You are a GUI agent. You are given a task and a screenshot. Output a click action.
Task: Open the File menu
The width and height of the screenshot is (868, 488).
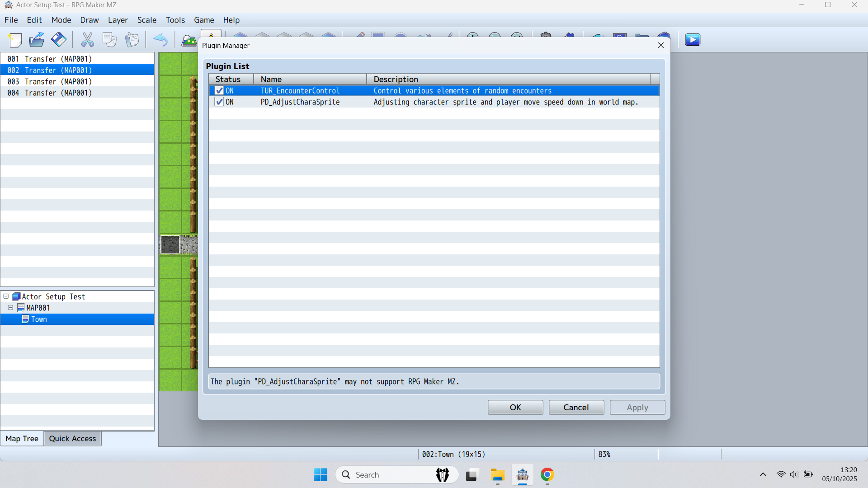click(x=11, y=20)
